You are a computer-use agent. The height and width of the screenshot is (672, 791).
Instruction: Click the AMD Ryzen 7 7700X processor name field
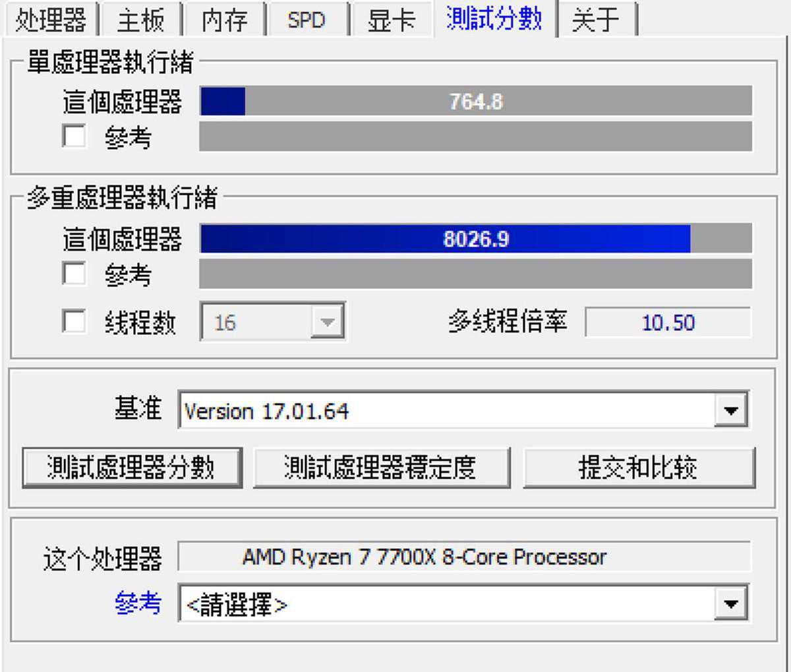(x=463, y=557)
